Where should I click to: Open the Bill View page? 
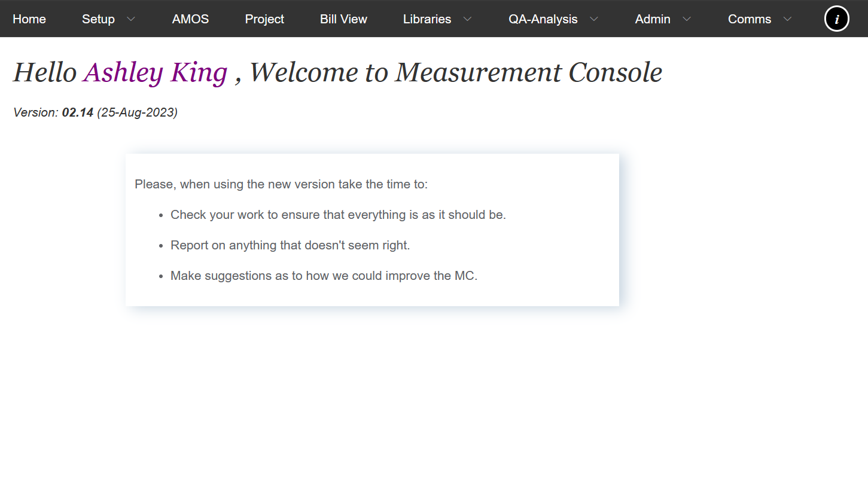[343, 19]
